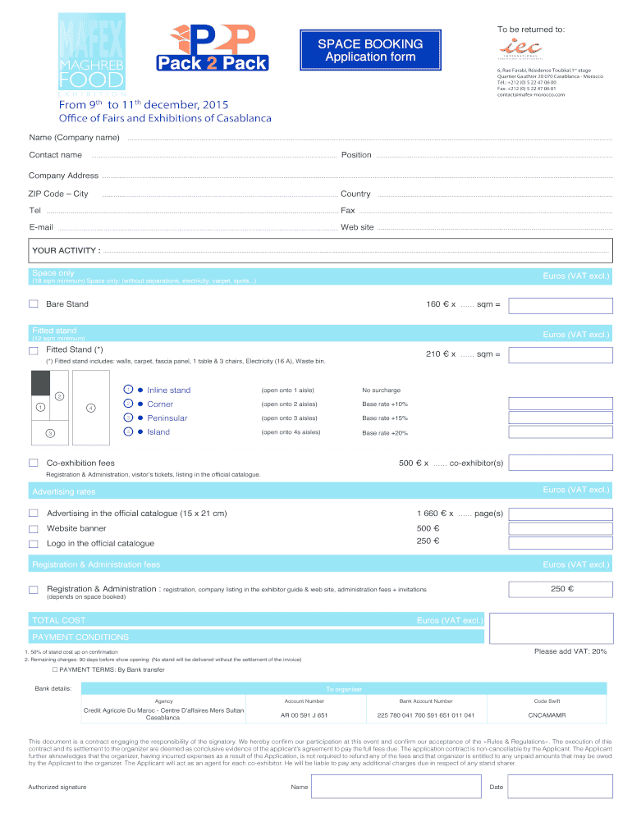This screenshot has width=632, height=840.
Task: Click the MAFEX Maghreb Food logo
Action: pyautogui.click(x=93, y=53)
